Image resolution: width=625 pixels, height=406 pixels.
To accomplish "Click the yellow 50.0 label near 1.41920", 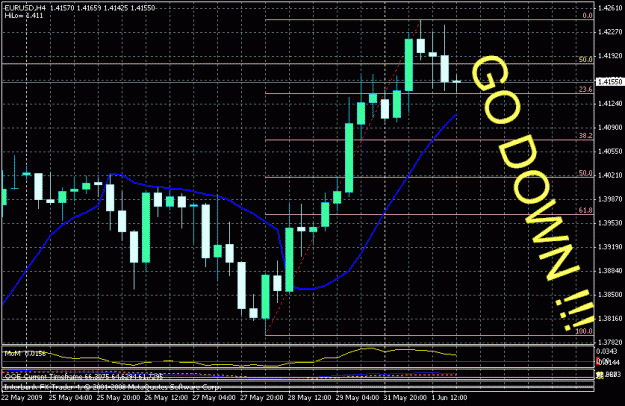I will [586, 59].
